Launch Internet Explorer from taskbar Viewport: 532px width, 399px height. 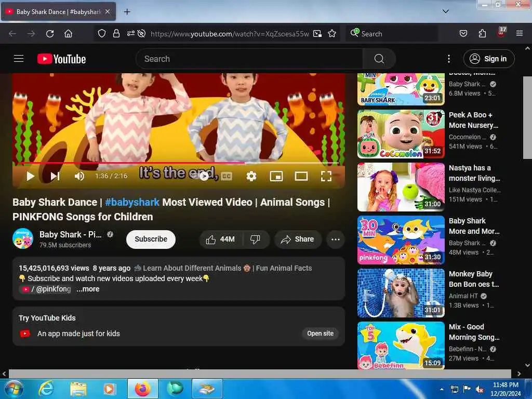[x=46, y=389]
